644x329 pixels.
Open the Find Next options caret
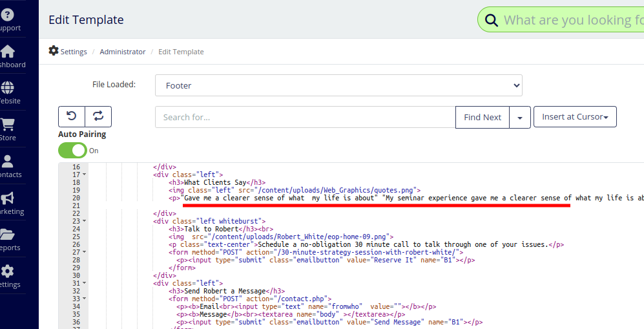click(520, 118)
